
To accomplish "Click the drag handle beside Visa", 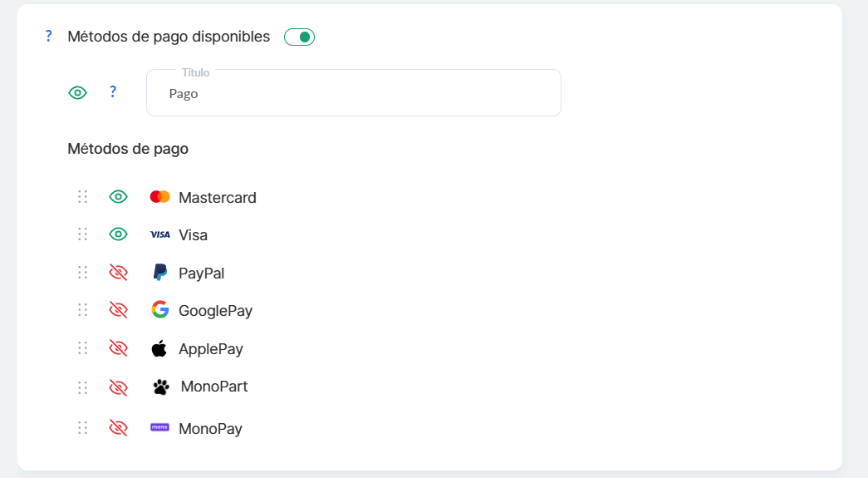I will tap(82, 234).
